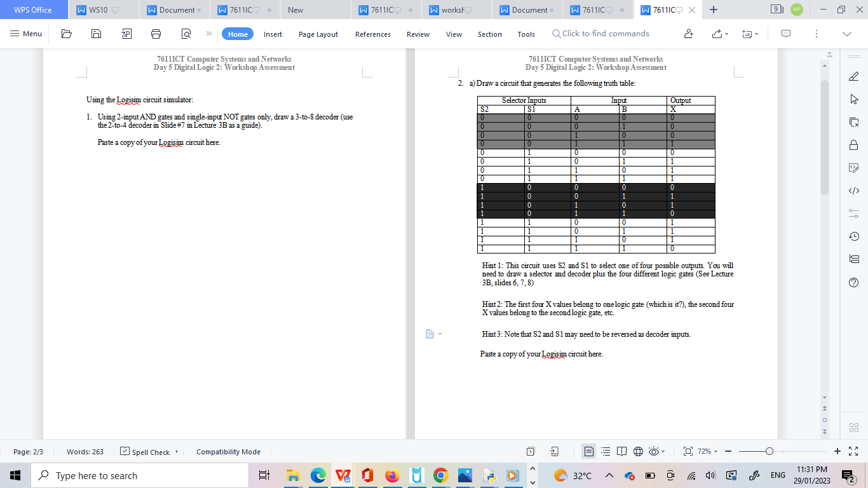The height and width of the screenshot is (488, 868).
Task: Open a file with the folder icon
Action: tap(67, 34)
